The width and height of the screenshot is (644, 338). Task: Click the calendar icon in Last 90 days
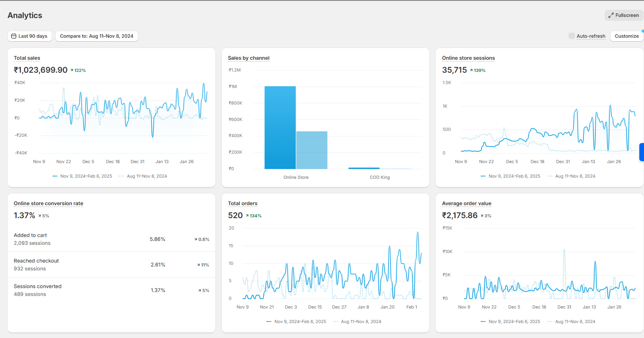click(x=14, y=36)
